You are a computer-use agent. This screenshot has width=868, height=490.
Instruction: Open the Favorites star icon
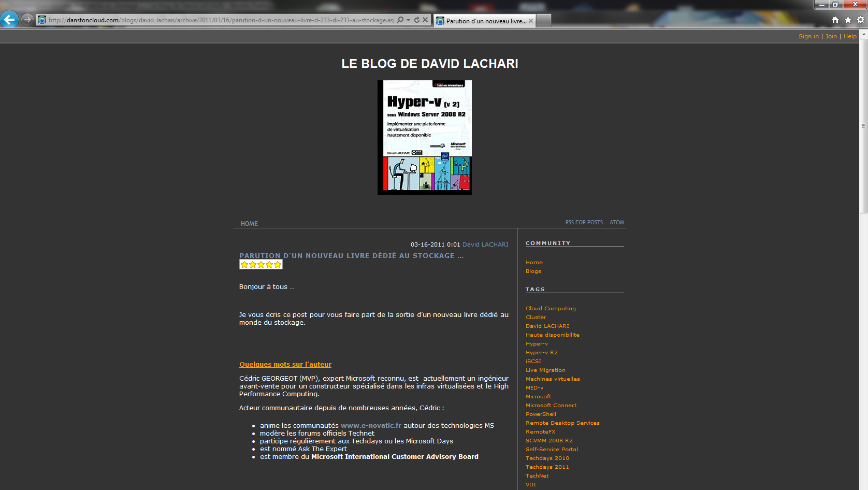pyautogui.click(x=848, y=20)
